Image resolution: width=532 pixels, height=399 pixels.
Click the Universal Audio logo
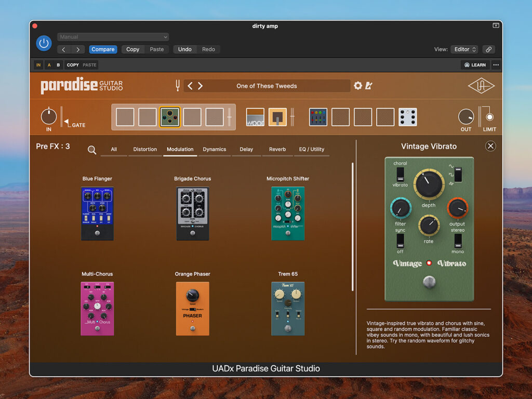pyautogui.click(x=481, y=86)
